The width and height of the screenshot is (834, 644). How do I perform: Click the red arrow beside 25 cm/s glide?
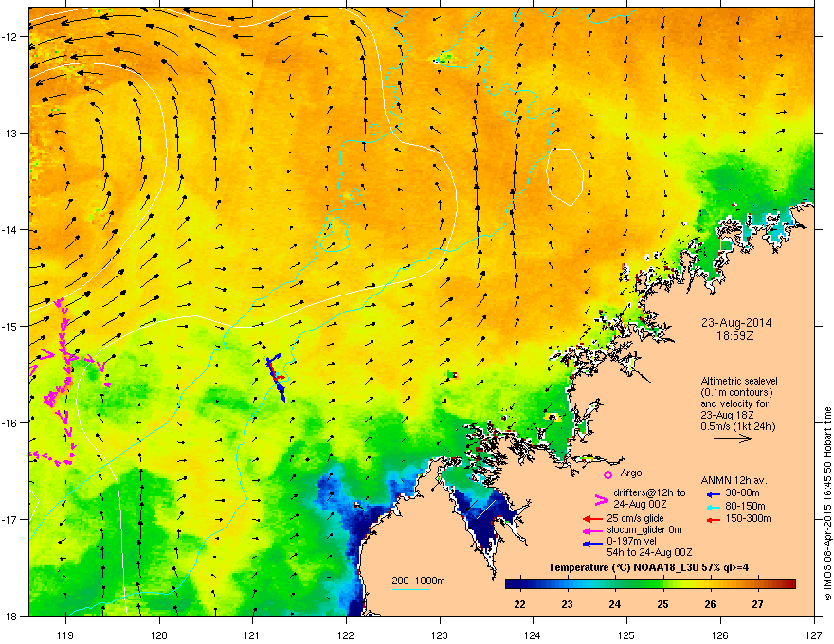pyautogui.click(x=592, y=519)
